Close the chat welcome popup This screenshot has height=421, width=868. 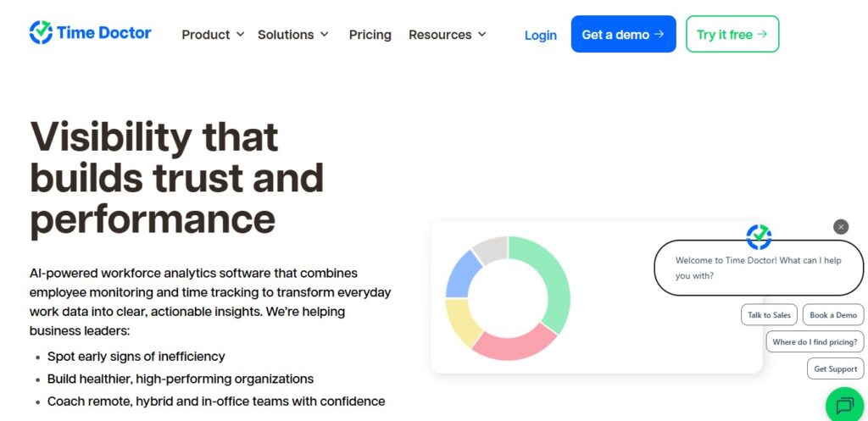pyautogui.click(x=840, y=226)
